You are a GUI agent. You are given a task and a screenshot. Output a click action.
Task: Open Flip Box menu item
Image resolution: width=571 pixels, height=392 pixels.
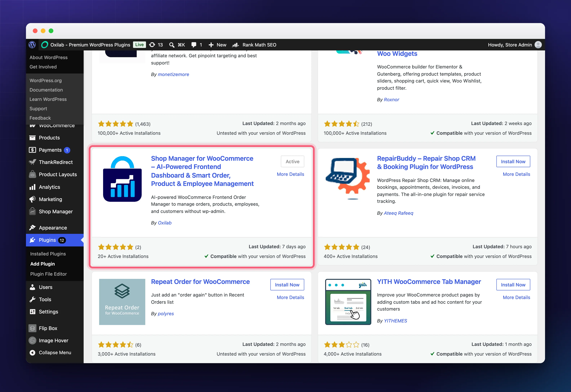(x=55, y=328)
